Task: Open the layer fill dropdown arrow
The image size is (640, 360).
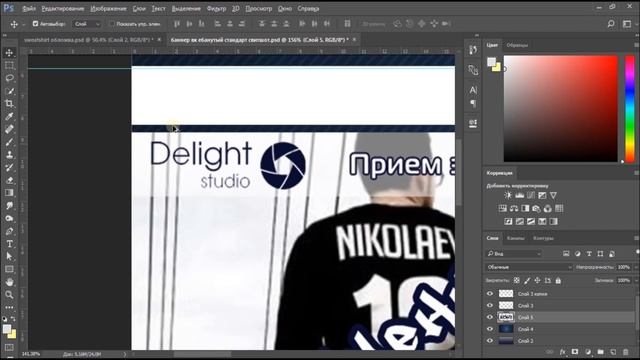Action: (636, 280)
